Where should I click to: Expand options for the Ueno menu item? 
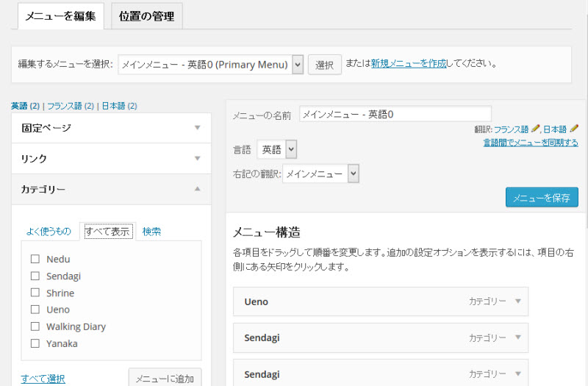pos(518,301)
